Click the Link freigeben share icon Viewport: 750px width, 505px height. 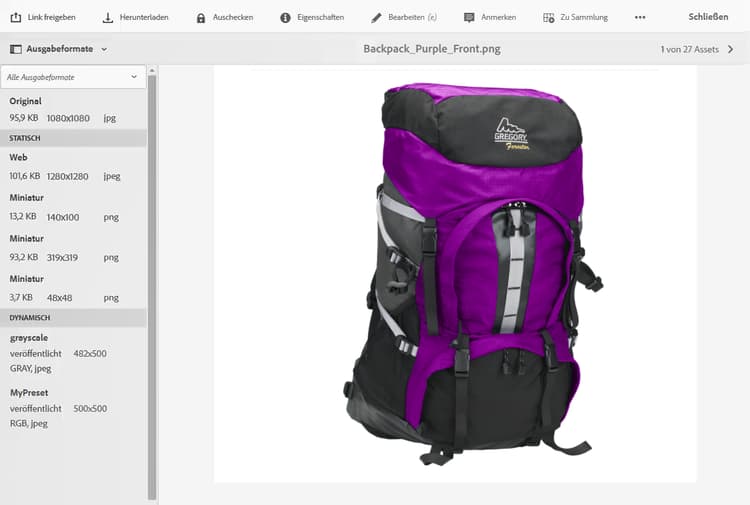[16, 17]
